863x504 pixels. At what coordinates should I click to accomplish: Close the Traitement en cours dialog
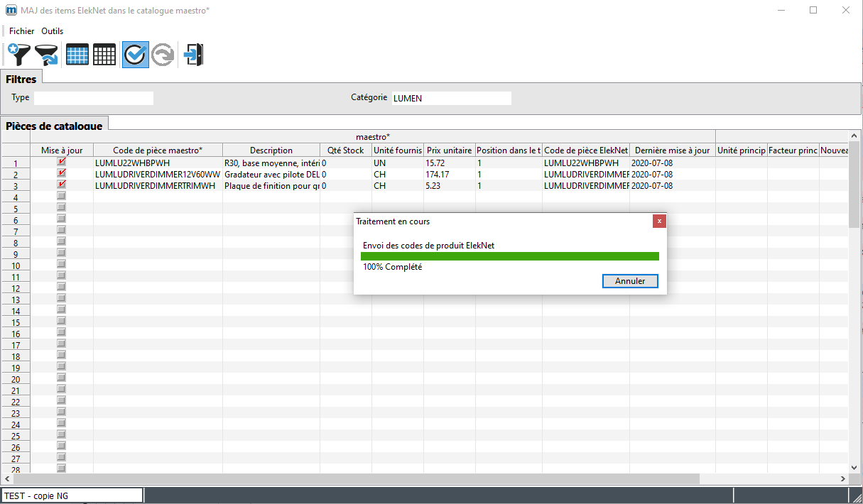click(659, 221)
